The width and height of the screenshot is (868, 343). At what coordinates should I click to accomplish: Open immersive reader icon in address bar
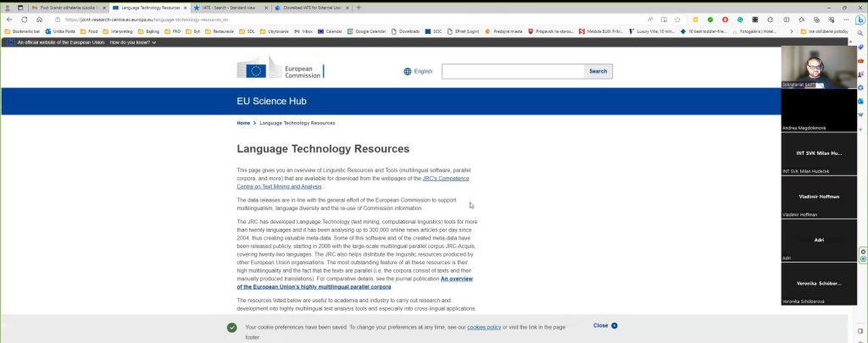[x=664, y=19]
